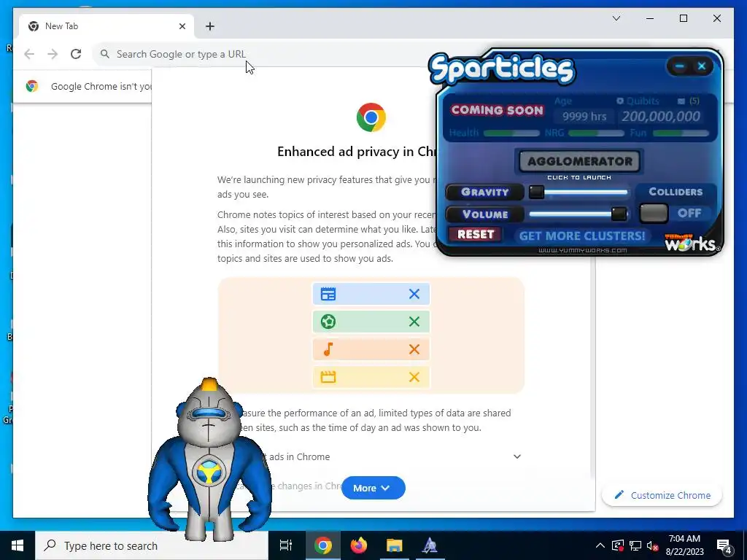Remove the green soccer topic chip

coord(414,322)
